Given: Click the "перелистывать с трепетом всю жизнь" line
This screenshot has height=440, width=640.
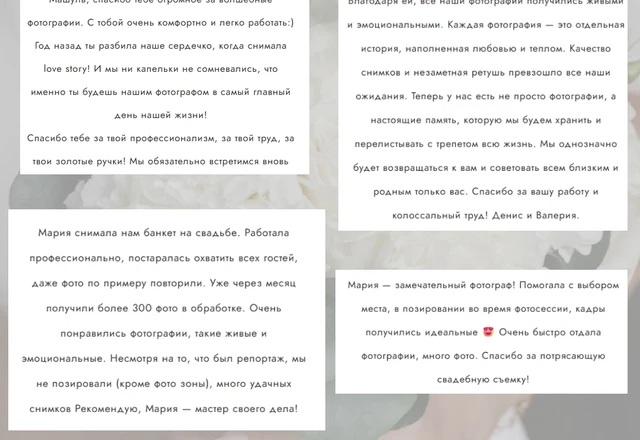Looking at the screenshot, I should (489, 144).
